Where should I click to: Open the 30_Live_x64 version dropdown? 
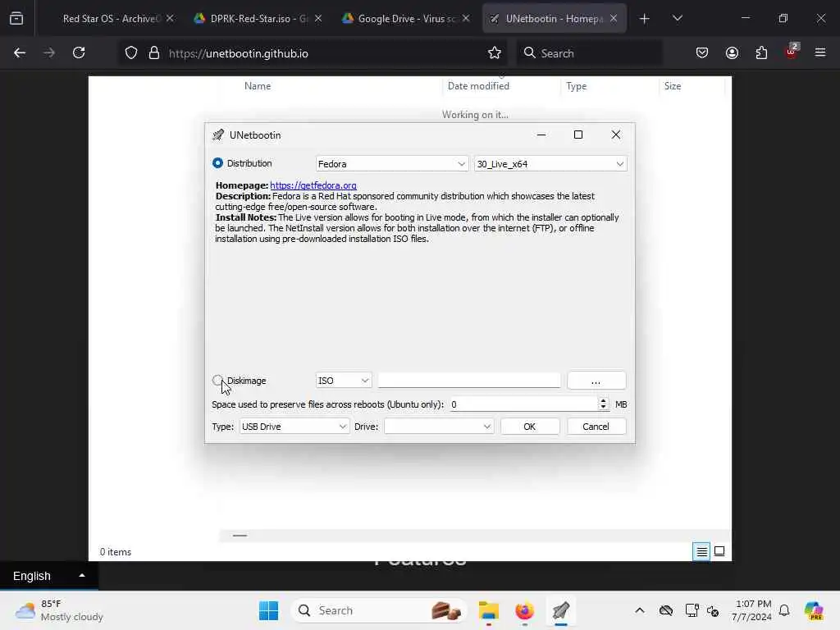point(550,164)
